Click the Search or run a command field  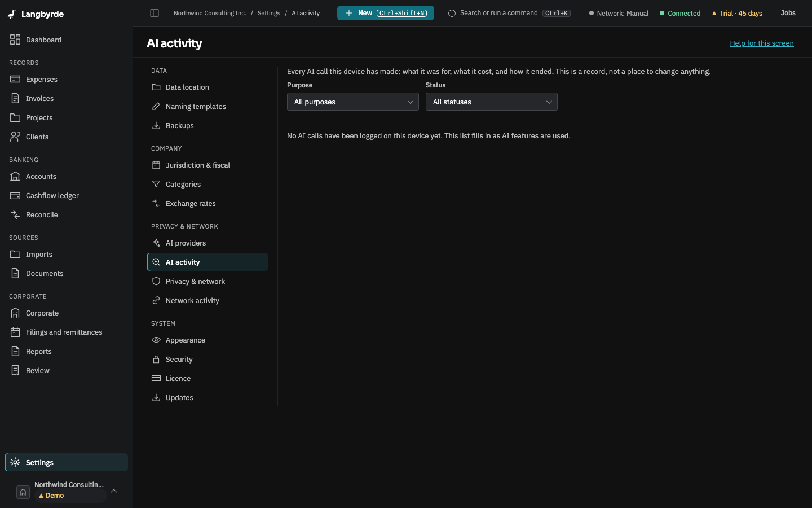coord(510,13)
